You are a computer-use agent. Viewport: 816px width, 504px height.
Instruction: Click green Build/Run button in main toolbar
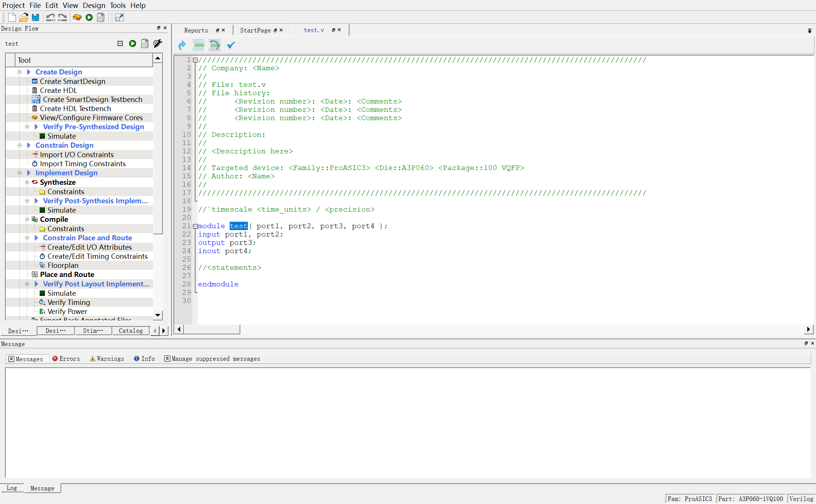pos(89,17)
